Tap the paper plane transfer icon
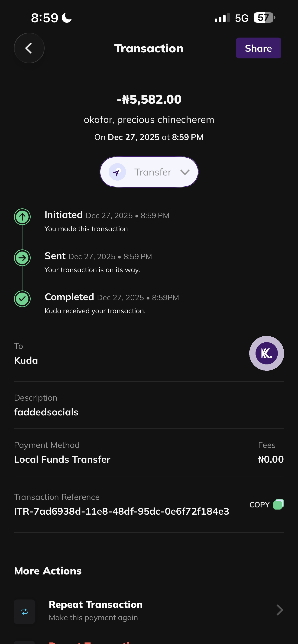298x644 pixels. [117, 172]
